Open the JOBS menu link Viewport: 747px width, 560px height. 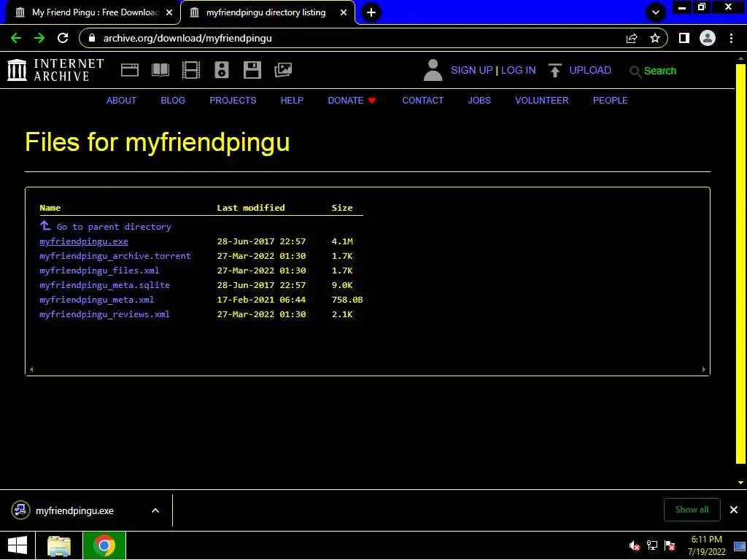[479, 101]
